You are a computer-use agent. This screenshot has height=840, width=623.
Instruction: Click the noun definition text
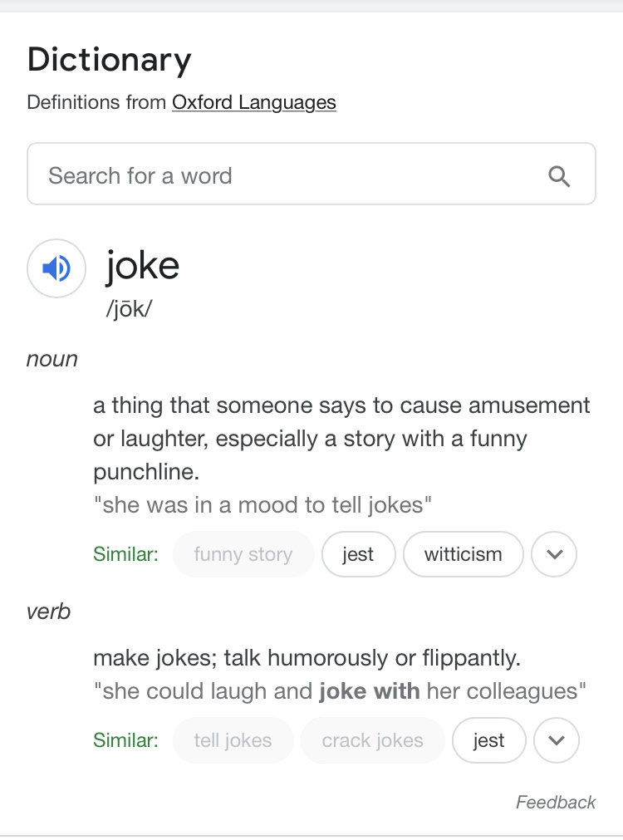[x=341, y=438]
